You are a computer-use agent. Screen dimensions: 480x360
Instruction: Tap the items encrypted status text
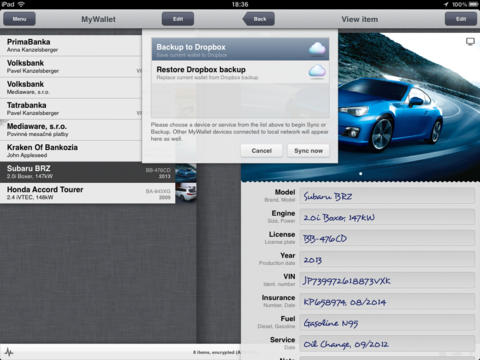coord(217,352)
